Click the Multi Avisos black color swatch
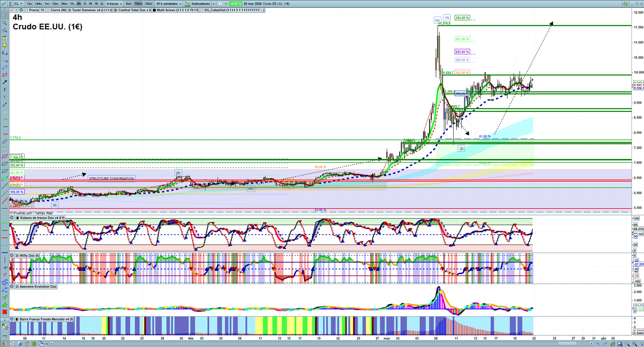 (155, 10)
